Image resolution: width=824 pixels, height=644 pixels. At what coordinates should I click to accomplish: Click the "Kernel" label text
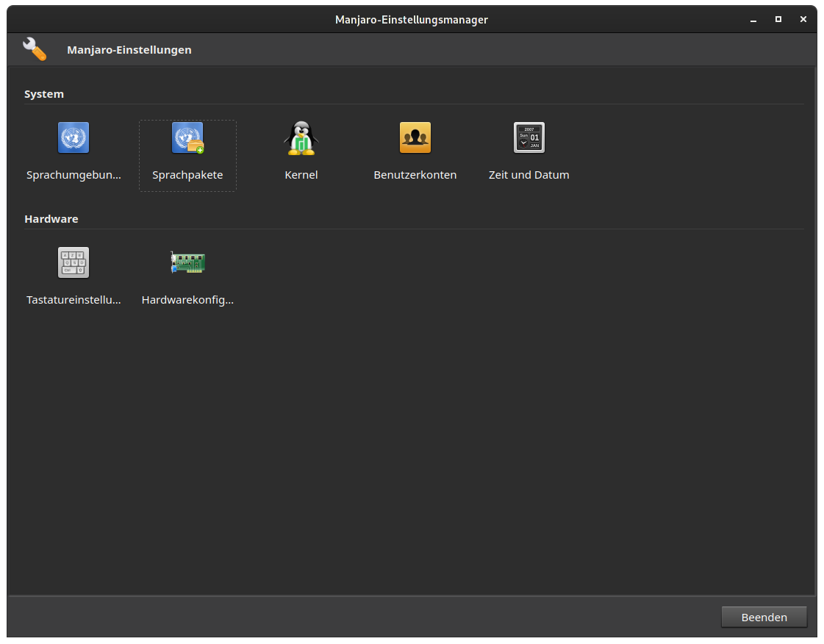[301, 175]
